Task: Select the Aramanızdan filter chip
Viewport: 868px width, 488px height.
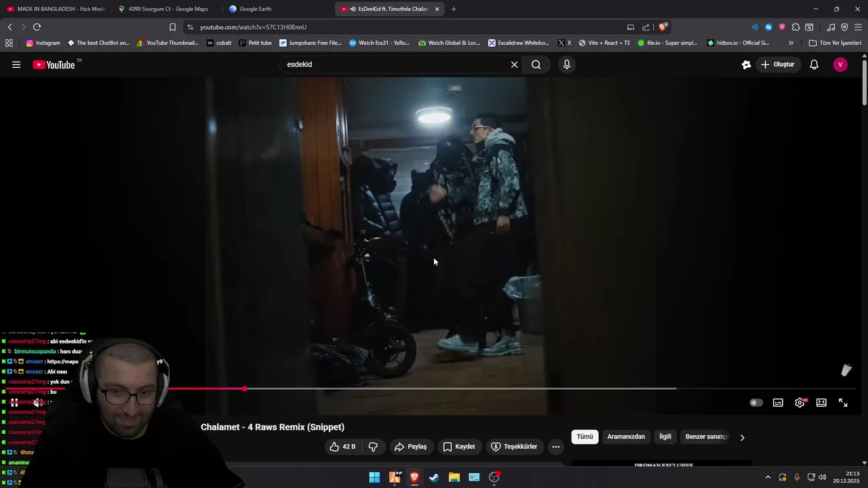Action: click(x=626, y=436)
